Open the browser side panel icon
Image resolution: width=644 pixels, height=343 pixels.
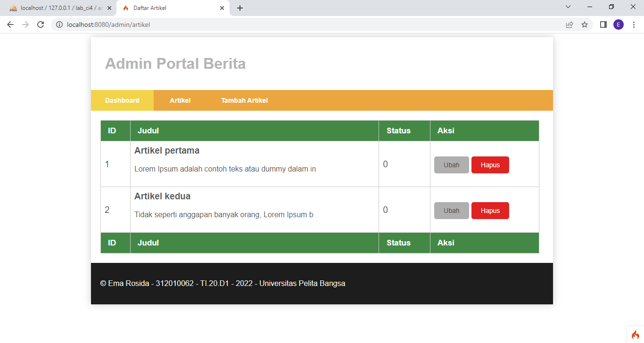click(x=603, y=24)
